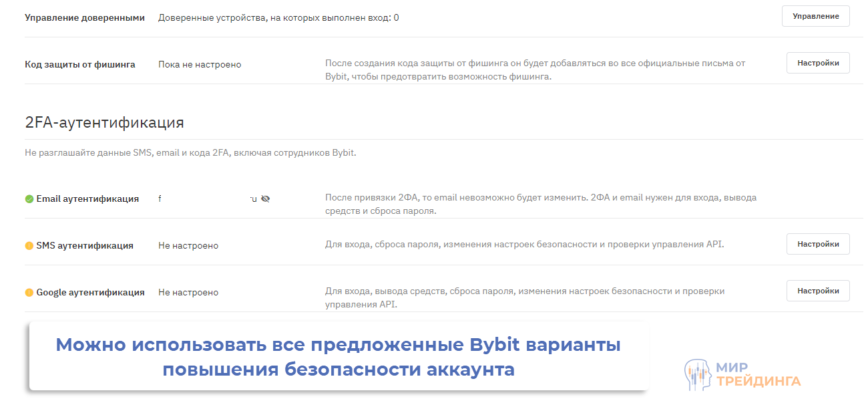Open Управление for trusted devices
This screenshot has height=401, width=868.
(x=815, y=16)
